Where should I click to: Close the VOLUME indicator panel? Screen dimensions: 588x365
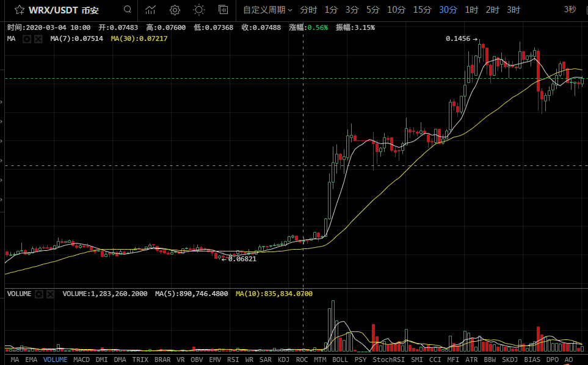[50, 294]
